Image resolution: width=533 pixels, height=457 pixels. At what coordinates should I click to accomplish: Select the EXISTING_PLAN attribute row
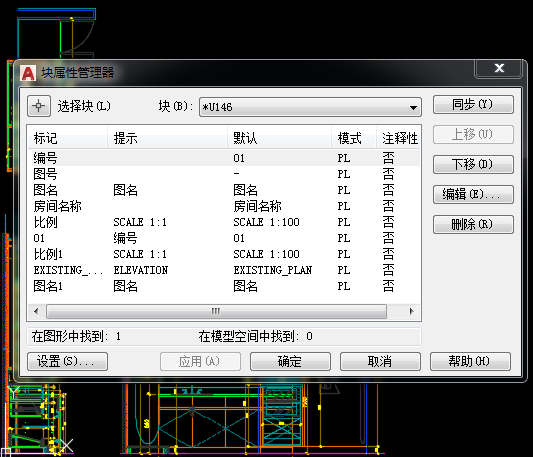click(224, 270)
